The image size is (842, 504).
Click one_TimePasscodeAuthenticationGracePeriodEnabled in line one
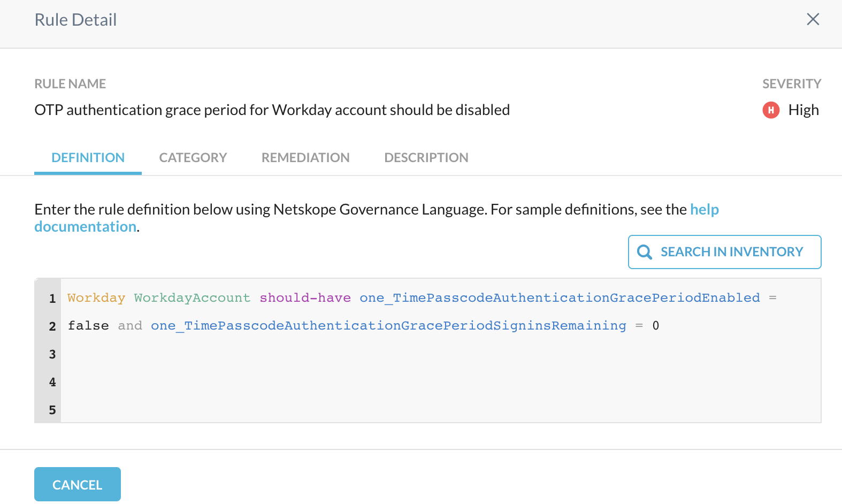click(560, 298)
